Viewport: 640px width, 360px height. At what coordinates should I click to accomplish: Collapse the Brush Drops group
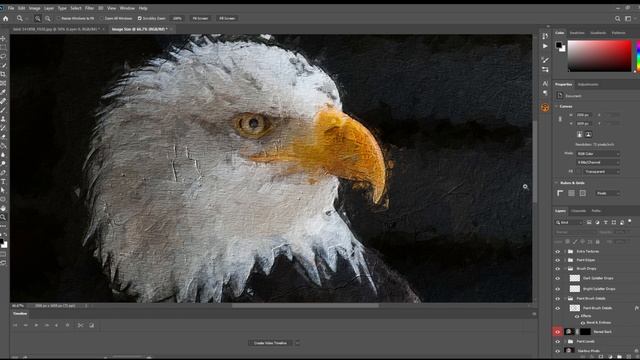[x=565, y=269]
